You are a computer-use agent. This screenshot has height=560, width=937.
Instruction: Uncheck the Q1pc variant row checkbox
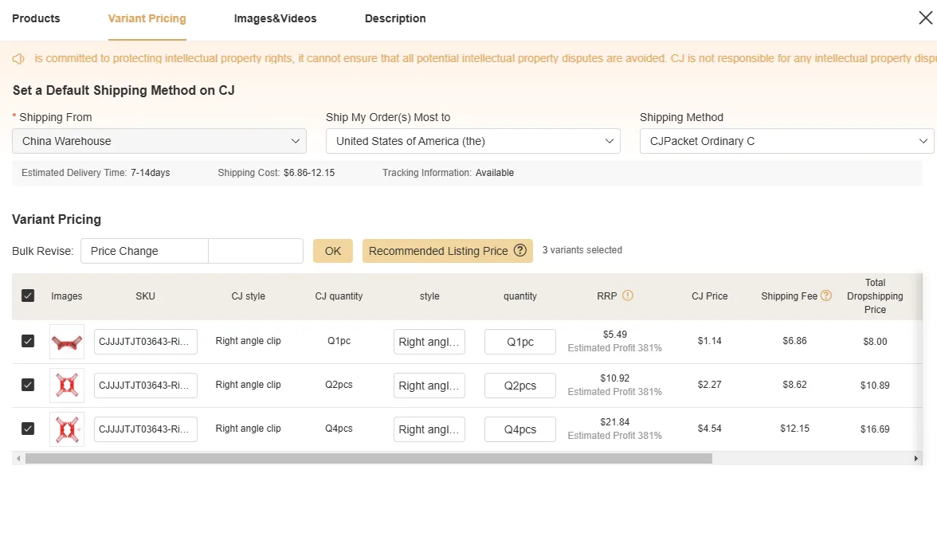pyautogui.click(x=28, y=341)
